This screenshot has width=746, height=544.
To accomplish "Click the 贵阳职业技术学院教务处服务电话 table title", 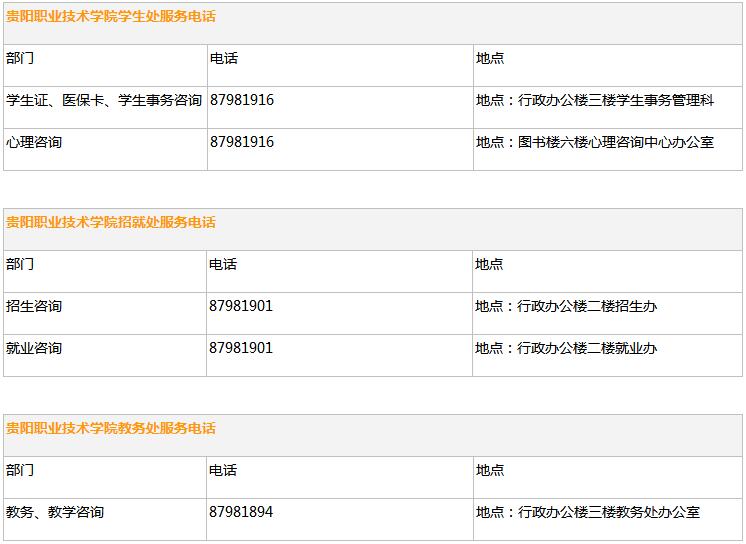I will click(111, 429).
